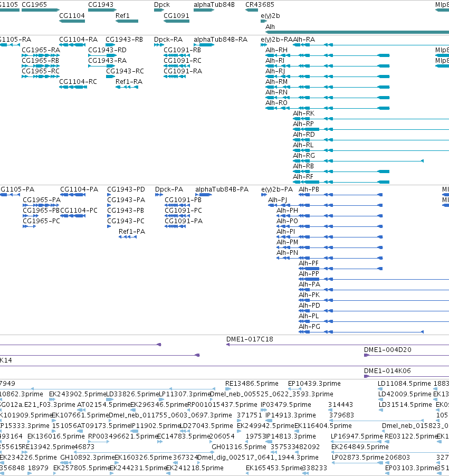Select transcript Dpck-RA
The width and height of the screenshot is (449, 476).
click(159, 45)
